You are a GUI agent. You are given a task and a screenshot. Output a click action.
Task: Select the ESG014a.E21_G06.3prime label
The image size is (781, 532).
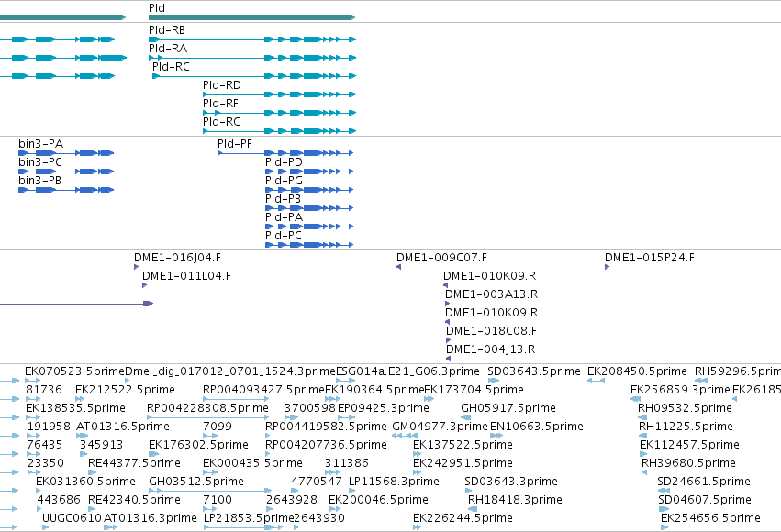point(407,371)
